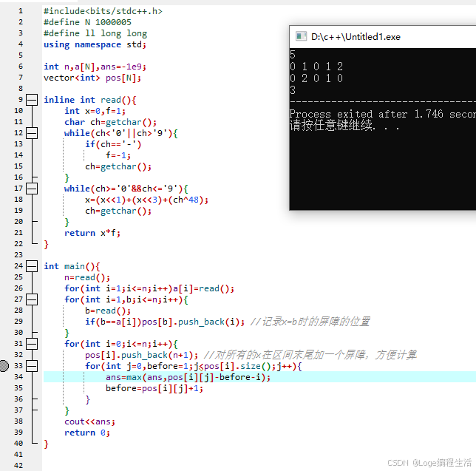Collapse the for loop fold at line 27
Image resolution: width=476 pixels, height=471 pixels.
32,299
